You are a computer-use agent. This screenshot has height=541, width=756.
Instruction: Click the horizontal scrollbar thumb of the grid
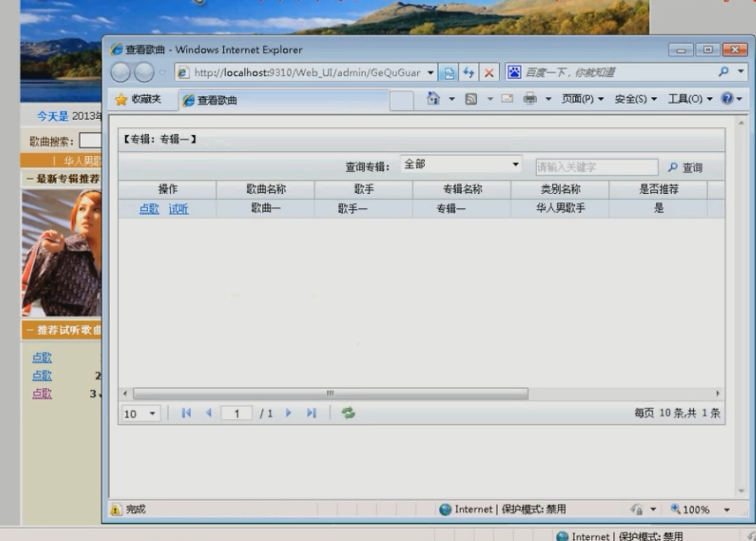point(330,394)
